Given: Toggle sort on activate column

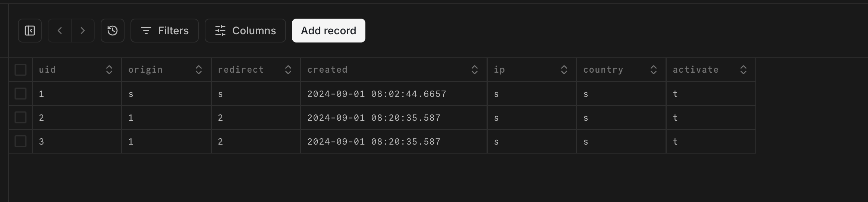Looking at the screenshot, I should 743,70.
